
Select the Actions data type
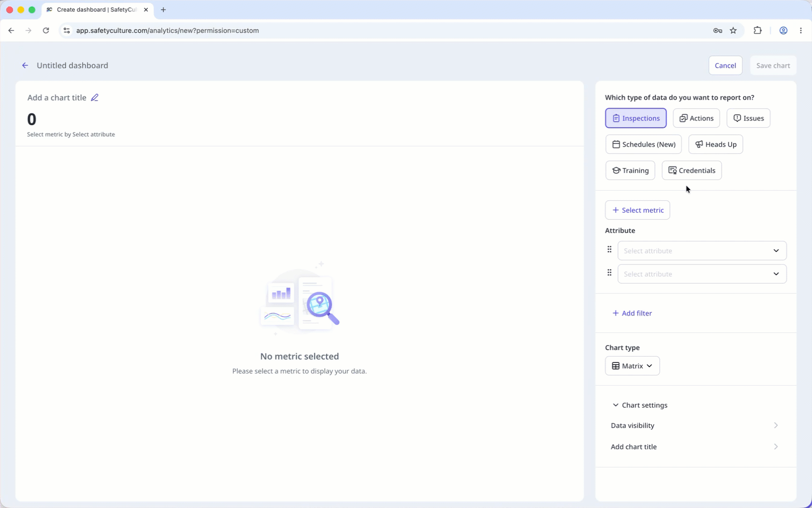point(696,118)
